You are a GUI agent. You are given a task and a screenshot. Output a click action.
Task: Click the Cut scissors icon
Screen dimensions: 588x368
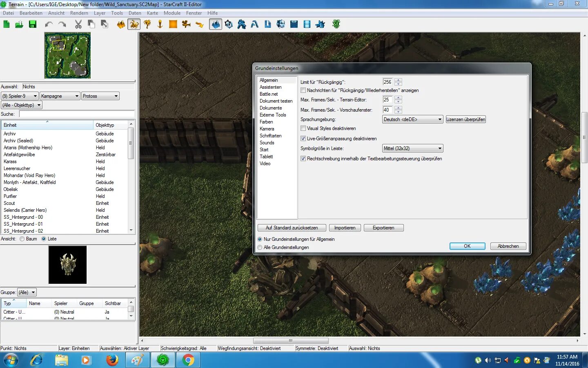78,25
